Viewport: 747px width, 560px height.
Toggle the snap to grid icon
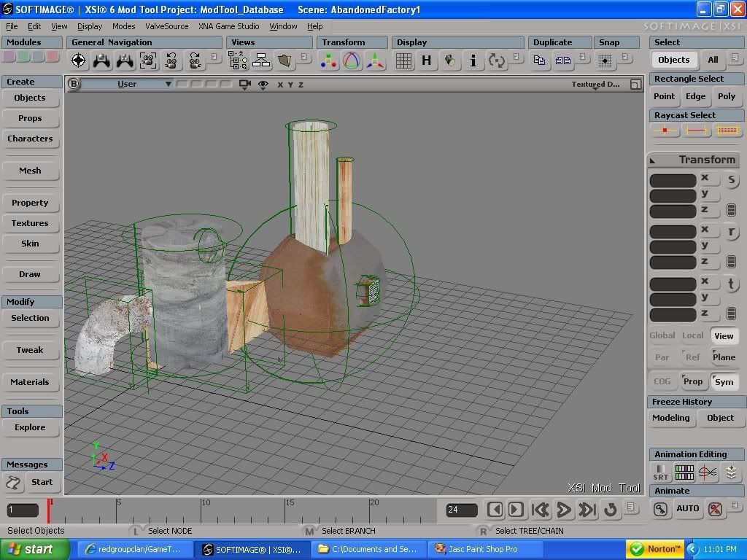click(605, 61)
